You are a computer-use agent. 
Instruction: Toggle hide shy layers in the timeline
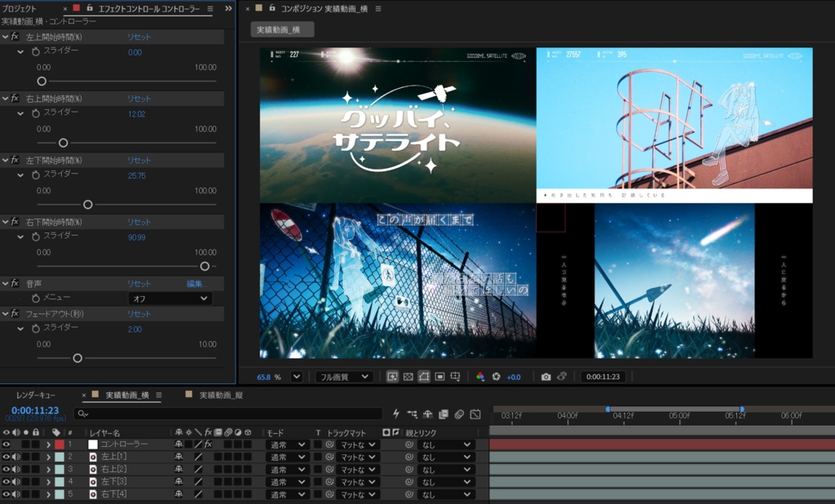pyautogui.click(x=427, y=414)
